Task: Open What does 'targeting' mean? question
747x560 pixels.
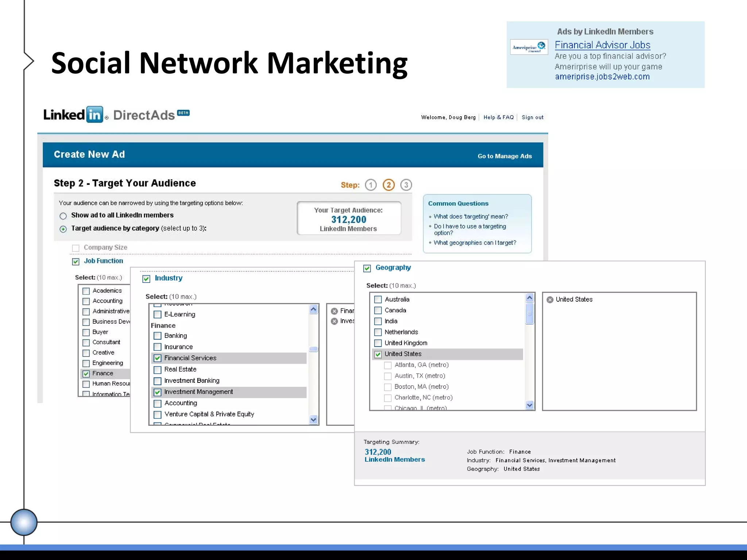Action: (471, 217)
